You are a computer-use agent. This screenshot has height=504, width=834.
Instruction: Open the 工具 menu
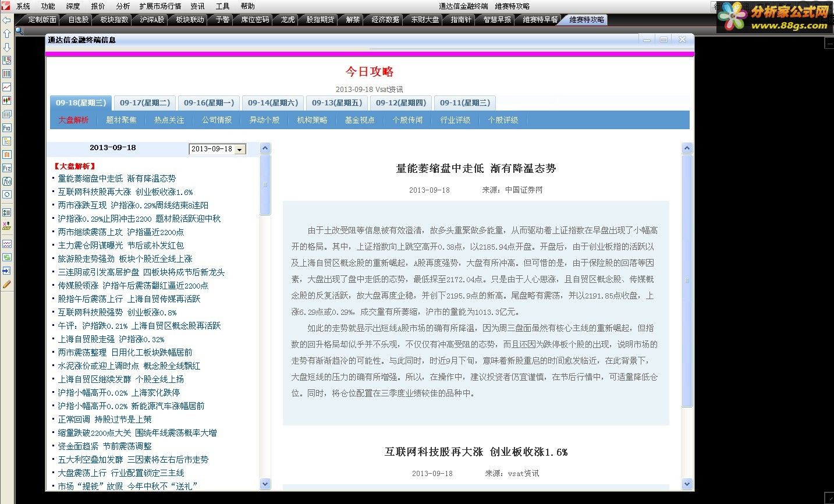pyautogui.click(x=222, y=6)
